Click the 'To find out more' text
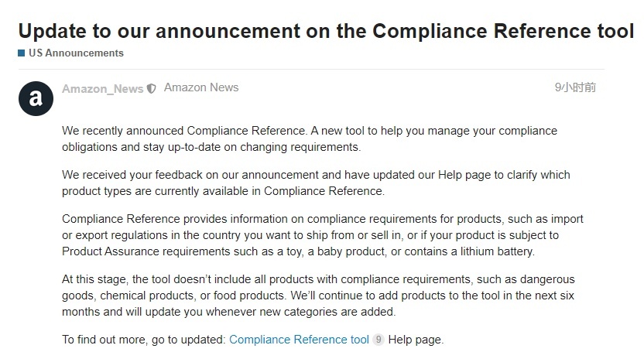Image resolution: width=644 pixels, height=352 pixels. (x=144, y=340)
